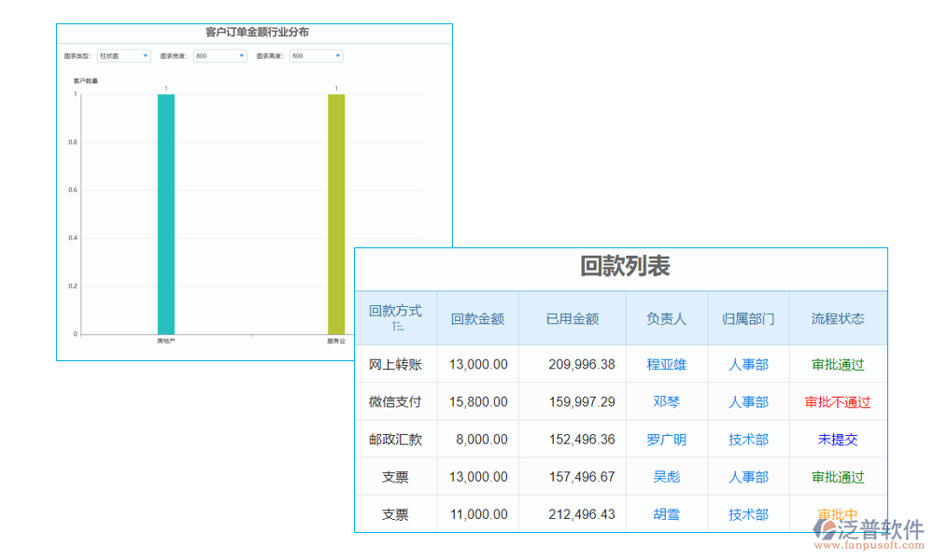
Task: Open the 图表高度 height dropdown showing 600
Action: 315,55
